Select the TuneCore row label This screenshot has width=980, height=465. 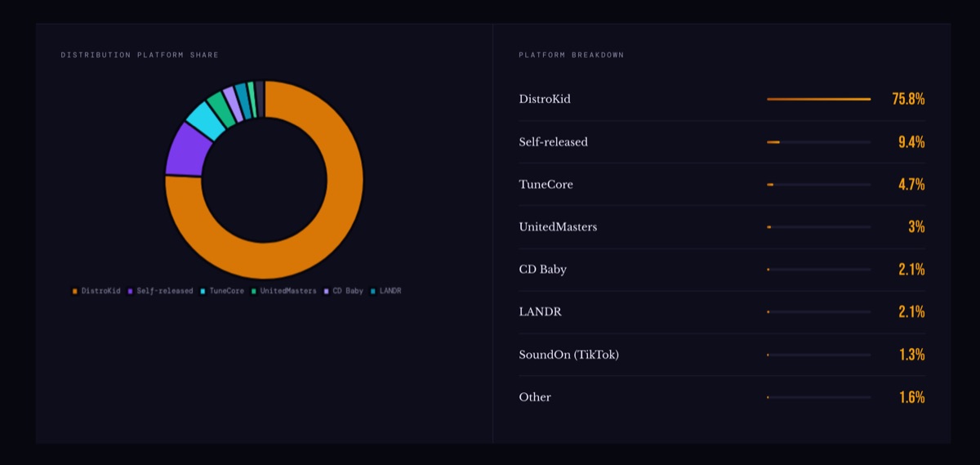pos(546,184)
